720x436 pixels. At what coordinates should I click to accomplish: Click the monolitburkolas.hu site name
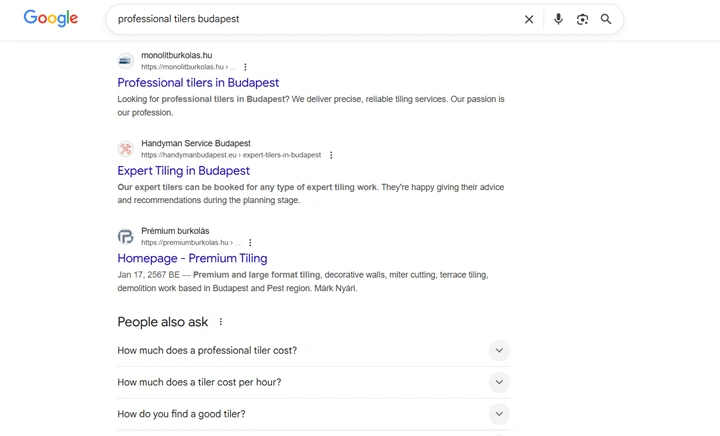176,55
